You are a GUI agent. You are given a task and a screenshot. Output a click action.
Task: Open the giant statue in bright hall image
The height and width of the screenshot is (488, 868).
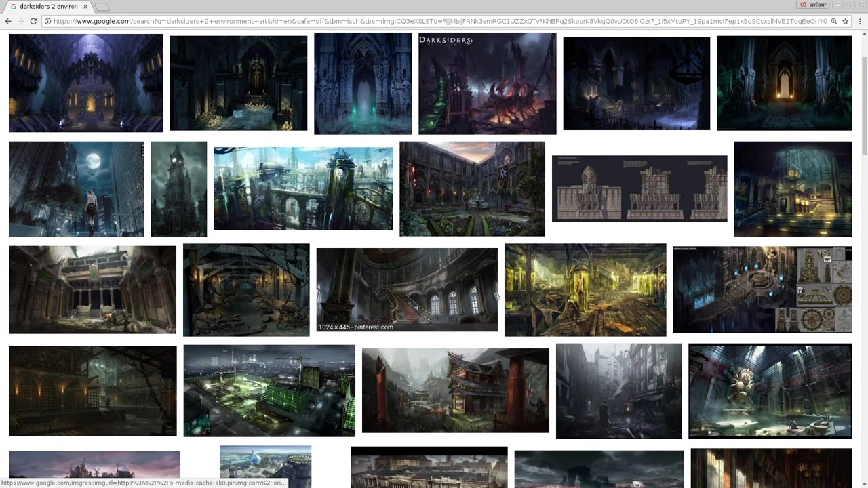770,391
